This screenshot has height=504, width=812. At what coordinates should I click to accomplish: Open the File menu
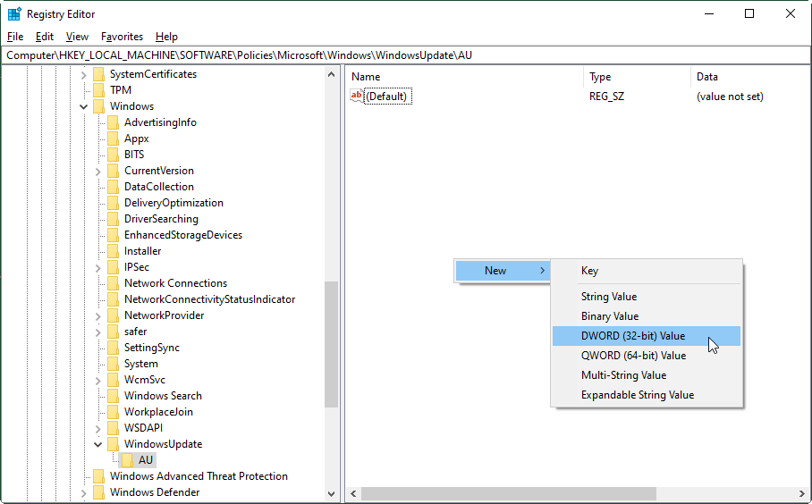pyautogui.click(x=15, y=37)
